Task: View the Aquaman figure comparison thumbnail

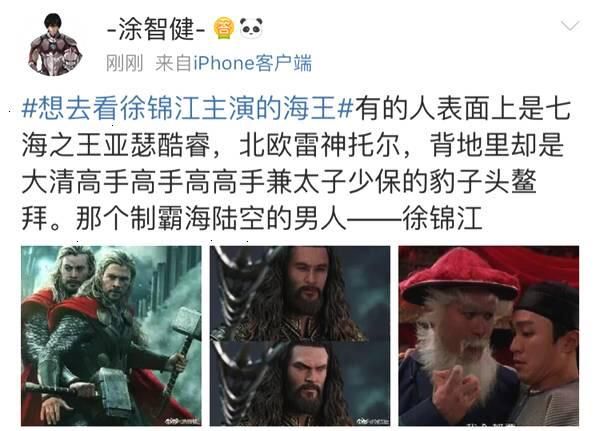Action: 300,336
